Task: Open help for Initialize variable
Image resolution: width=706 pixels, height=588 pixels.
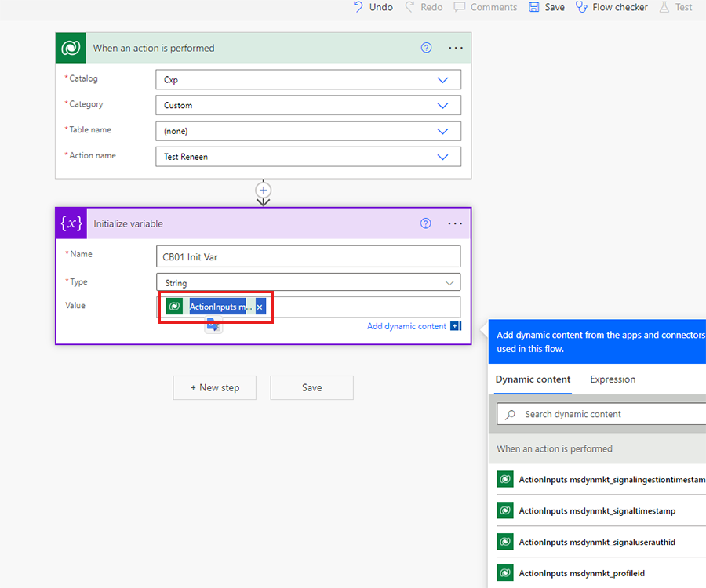Action: (425, 223)
